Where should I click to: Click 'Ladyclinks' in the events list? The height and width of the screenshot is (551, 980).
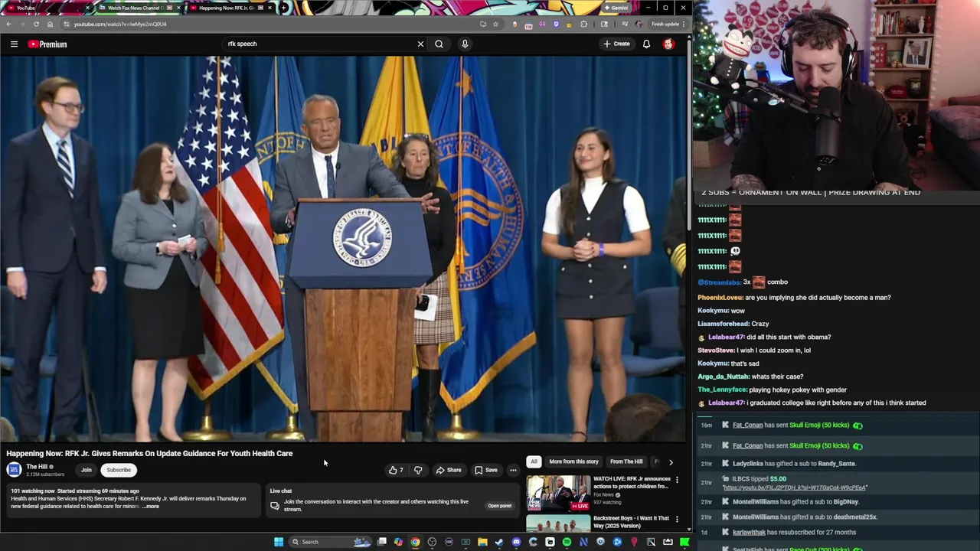747,463
